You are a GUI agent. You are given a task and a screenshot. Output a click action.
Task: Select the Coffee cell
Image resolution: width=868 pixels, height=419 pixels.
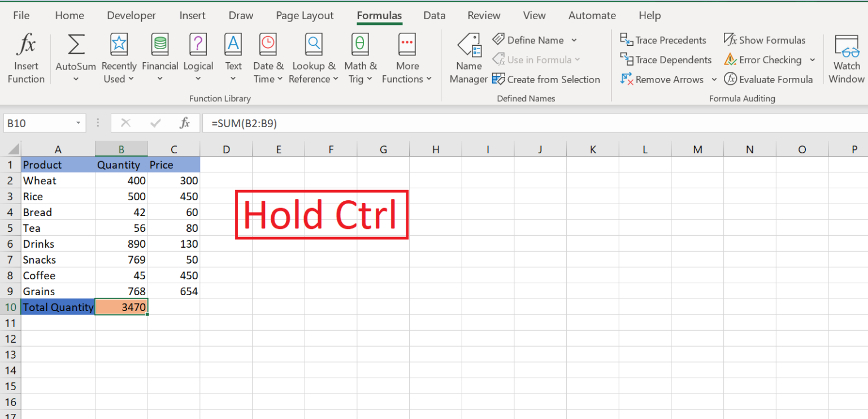tap(58, 276)
